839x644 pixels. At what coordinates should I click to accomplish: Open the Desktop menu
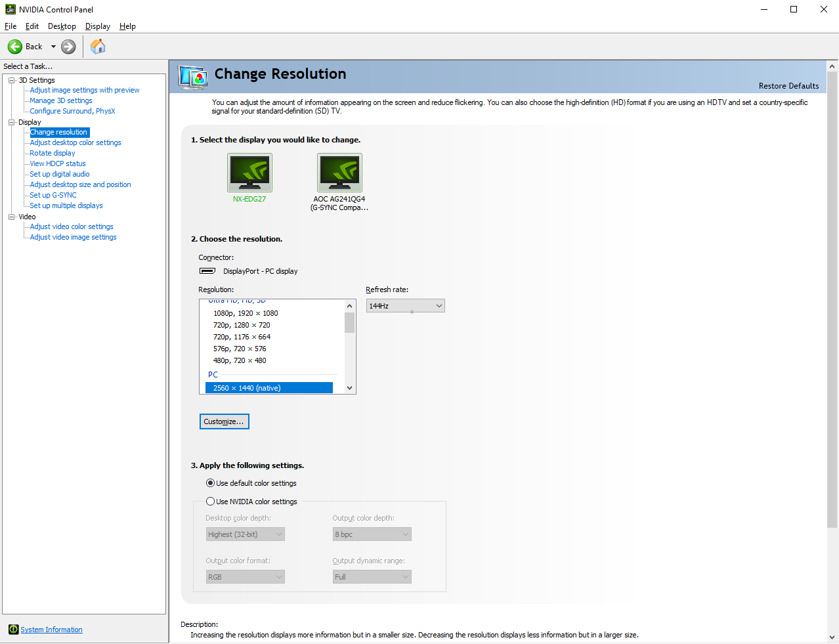pos(62,26)
